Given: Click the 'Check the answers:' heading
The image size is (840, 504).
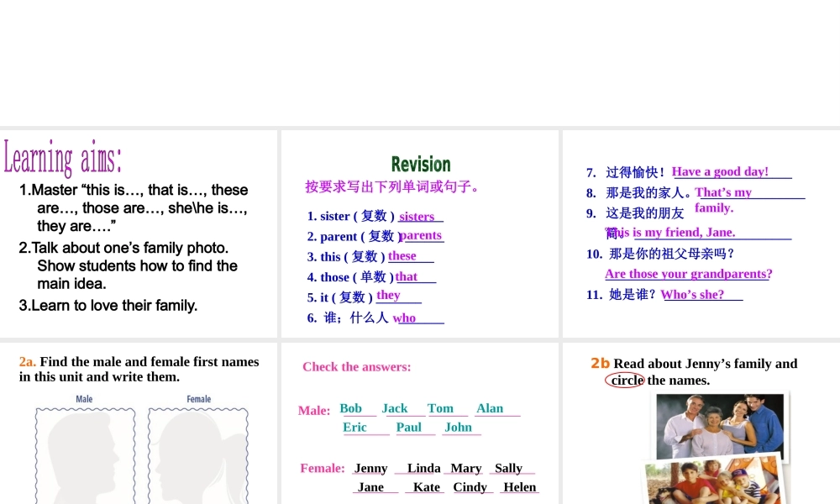Looking at the screenshot, I should pos(357,367).
